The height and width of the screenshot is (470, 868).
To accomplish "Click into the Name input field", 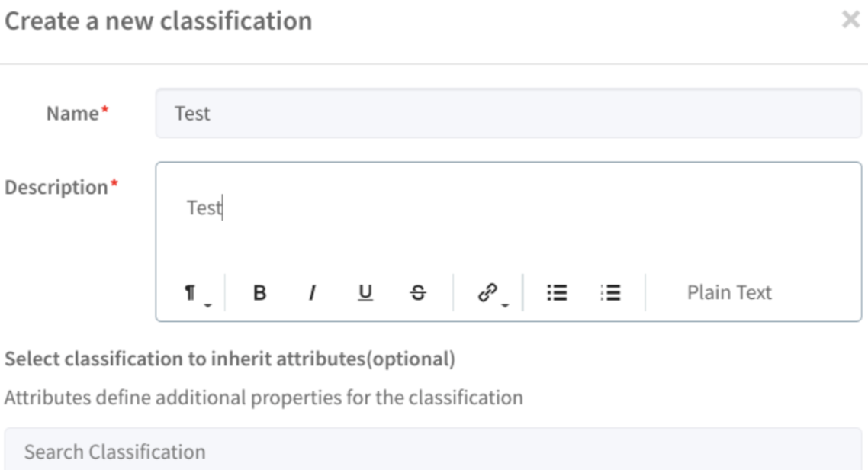I will click(x=509, y=114).
